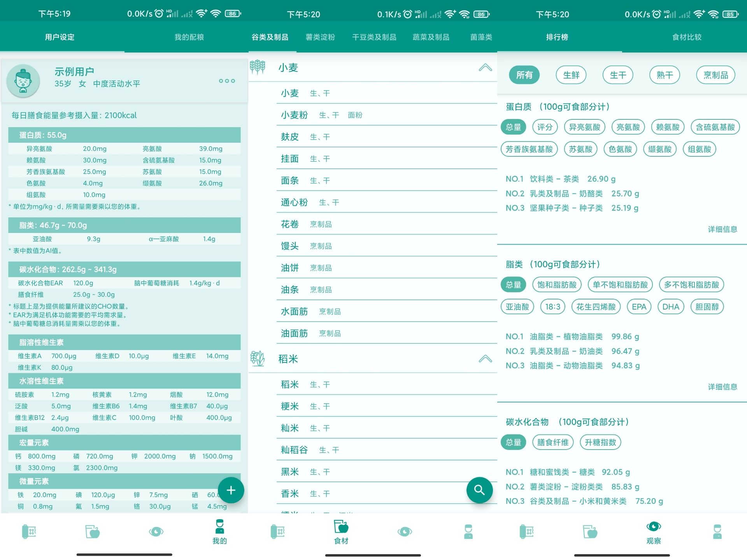Select the 生鲜 filter chip
This screenshot has height=560, width=747.
[x=571, y=75]
